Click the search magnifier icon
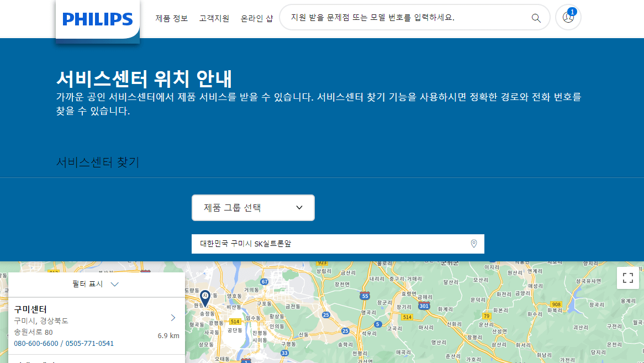This screenshot has width=644, height=363. coord(535,17)
